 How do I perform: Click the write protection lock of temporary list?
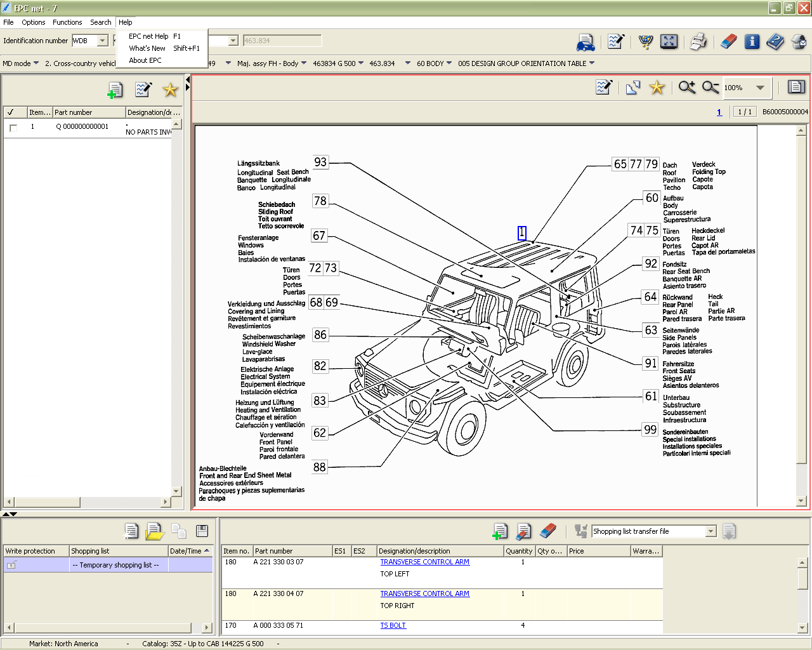pyautogui.click(x=11, y=565)
